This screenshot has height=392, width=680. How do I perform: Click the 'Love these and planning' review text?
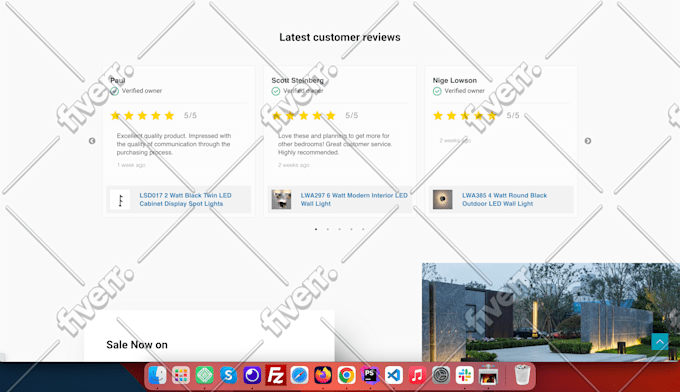coord(335,144)
